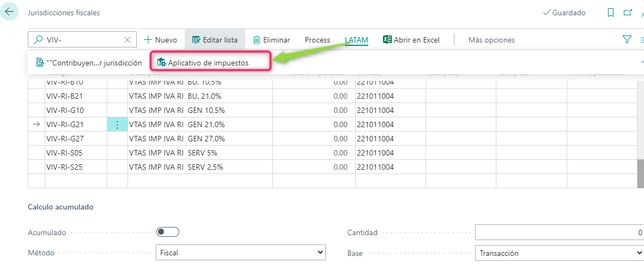Screen dimensions: 644x269
Task: Select code VIV-RI-B10
Action: (65, 82)
